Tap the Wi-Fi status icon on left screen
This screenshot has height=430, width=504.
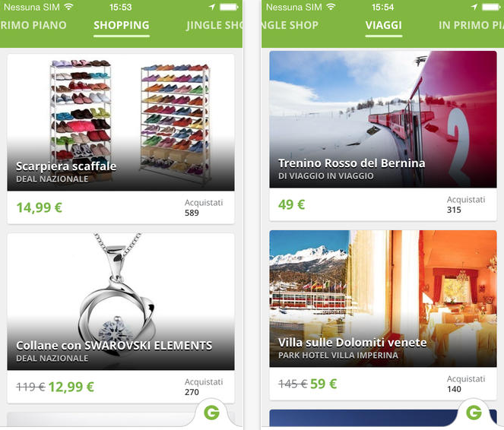(68, 7)
